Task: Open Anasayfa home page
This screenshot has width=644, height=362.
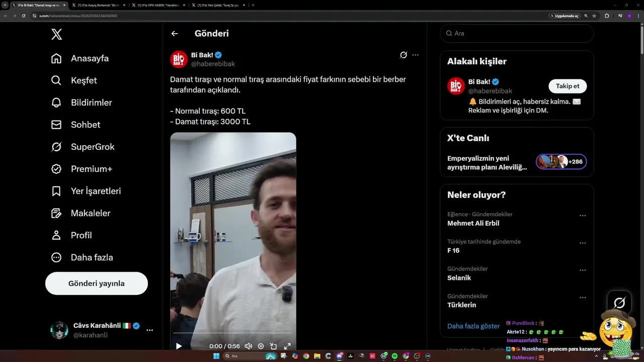Action: point(80,58)
